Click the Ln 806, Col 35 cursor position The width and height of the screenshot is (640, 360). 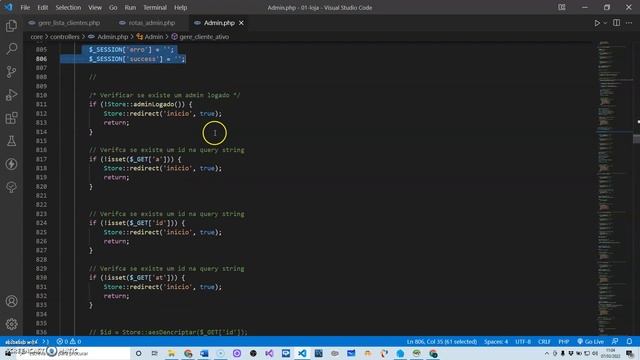coord(442,342)
